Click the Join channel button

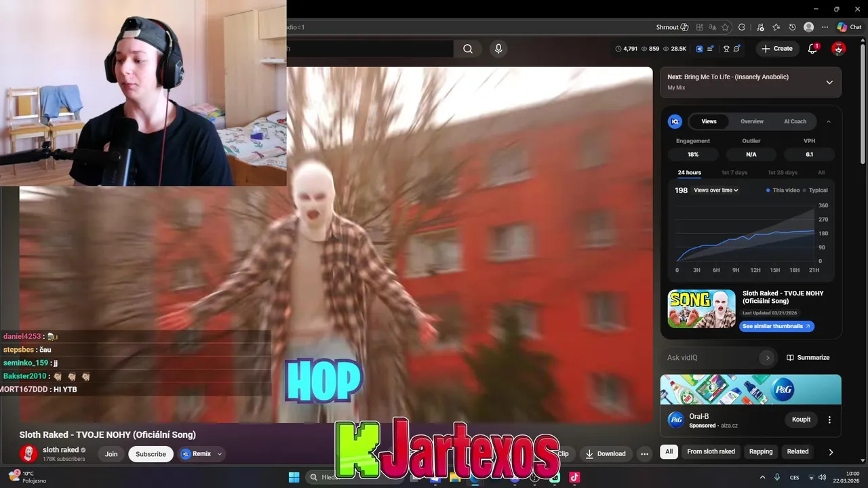pos(111,454)
